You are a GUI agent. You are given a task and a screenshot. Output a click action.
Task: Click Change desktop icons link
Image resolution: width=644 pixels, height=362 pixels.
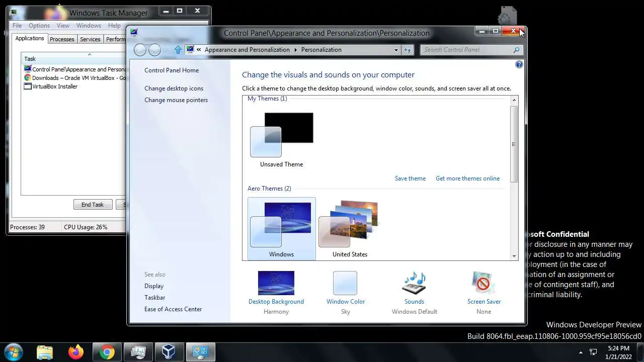coord(174,88)
